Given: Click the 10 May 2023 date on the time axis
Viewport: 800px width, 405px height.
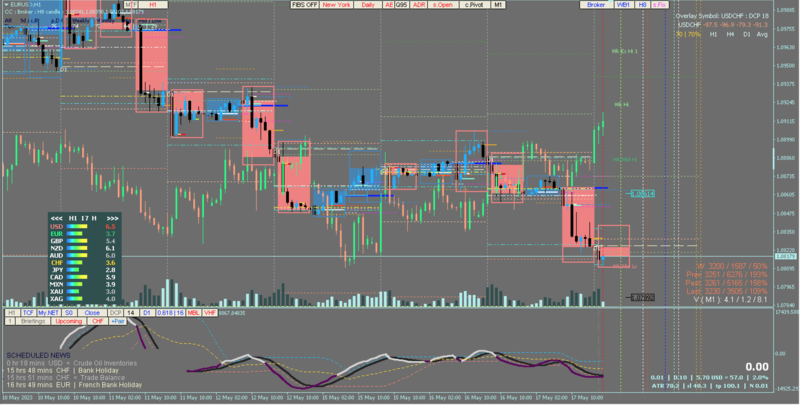Looking at the screenshot, I should pos(18,397).
